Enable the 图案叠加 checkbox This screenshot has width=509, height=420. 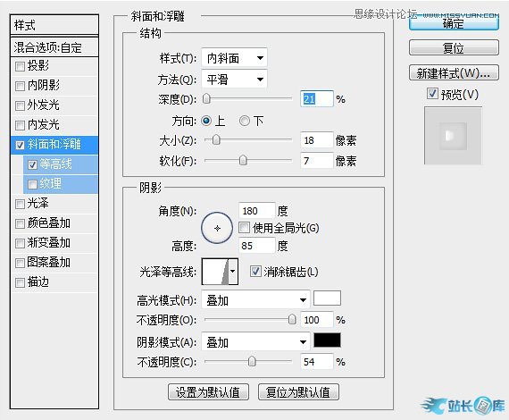[x=20, y=263]
